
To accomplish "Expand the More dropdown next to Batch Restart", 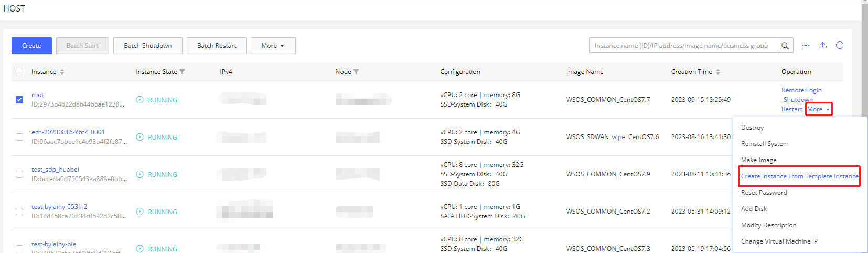I will (273, 46).
